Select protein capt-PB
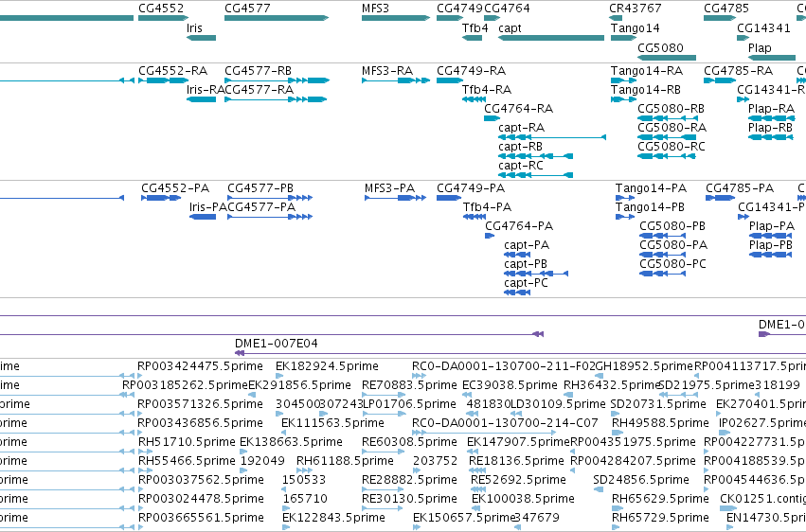The width and height of the screenshot is (806, 532). [536, 274]
